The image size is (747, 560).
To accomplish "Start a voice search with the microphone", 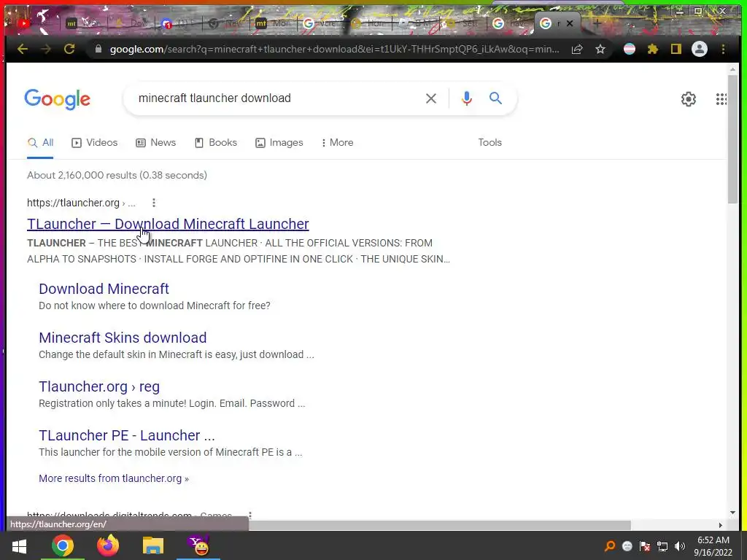I will [x=467, y=98].
